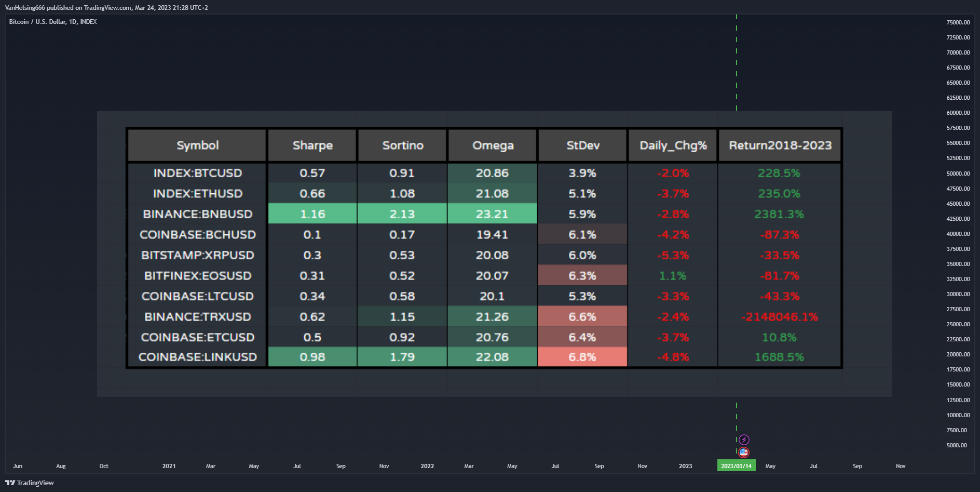Select the COINBASE:ETCUSD row symbol

[197, 337]
